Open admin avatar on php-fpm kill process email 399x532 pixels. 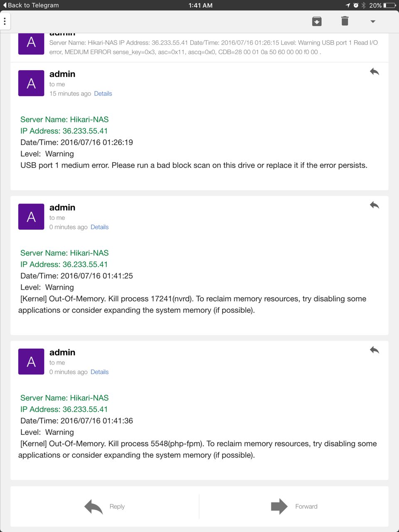tap(31, 362)
